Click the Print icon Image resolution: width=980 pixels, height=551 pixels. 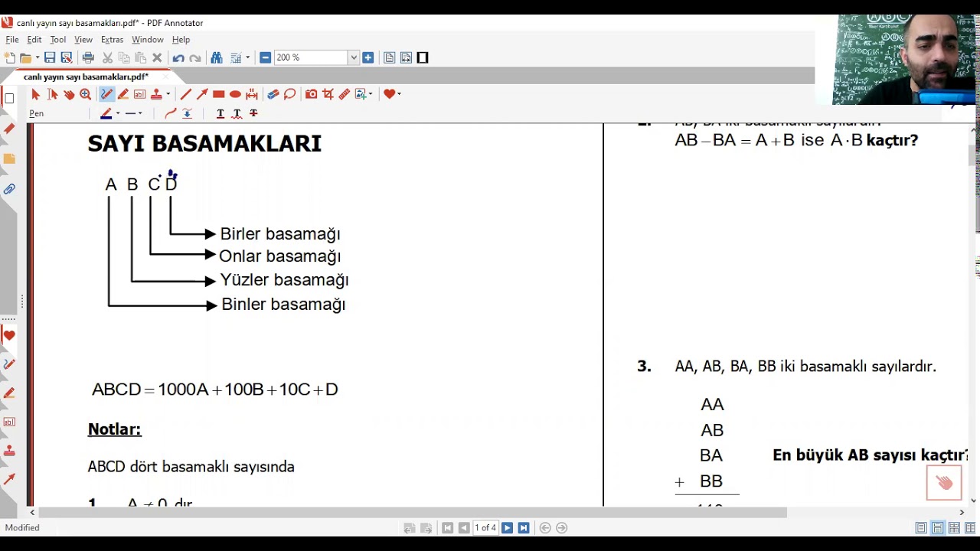pyautogui.click(x=88, y=58)
